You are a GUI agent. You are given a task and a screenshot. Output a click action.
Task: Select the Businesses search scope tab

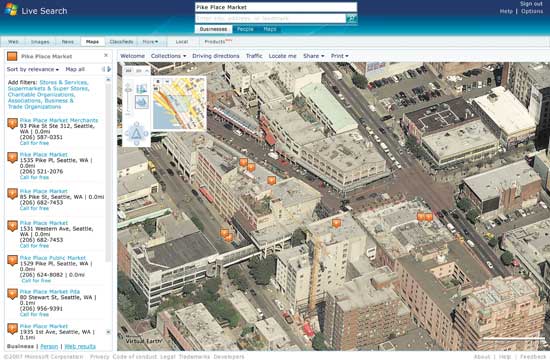(213, 29)
